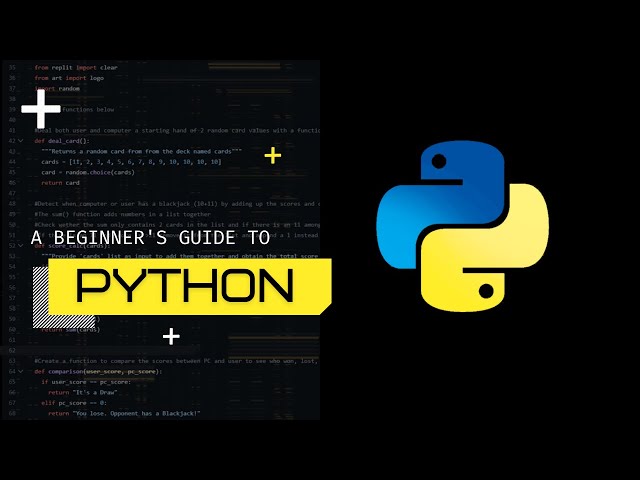Click the "def deal_card():" line
This screenshot has width=640, height=480.
click(x=62, y=141)
